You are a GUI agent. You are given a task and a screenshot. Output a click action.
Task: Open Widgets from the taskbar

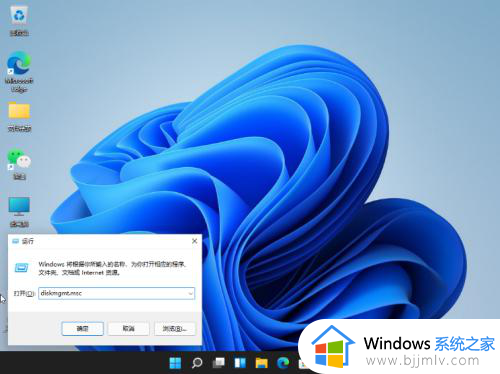point(240,363)
